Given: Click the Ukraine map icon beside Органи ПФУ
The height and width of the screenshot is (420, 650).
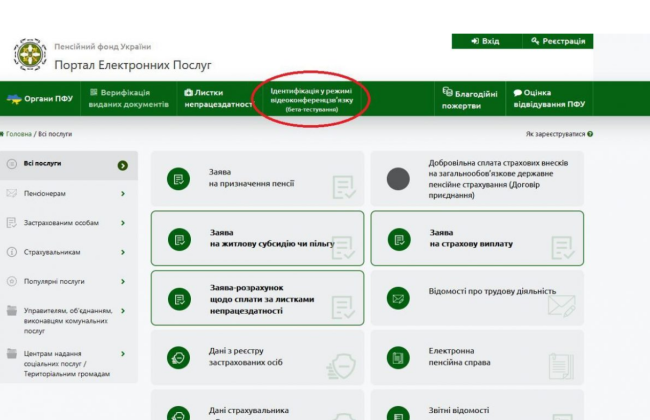Looking at the screenshot, I should coord(14,99).
